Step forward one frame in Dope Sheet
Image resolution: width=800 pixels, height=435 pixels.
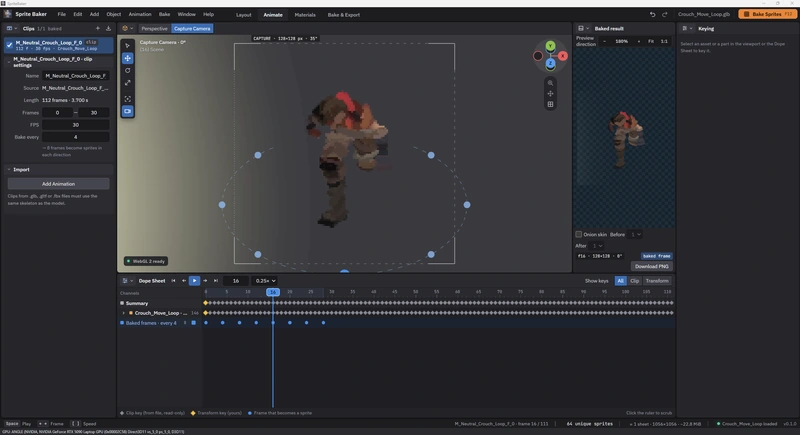[x=205, y=280]
